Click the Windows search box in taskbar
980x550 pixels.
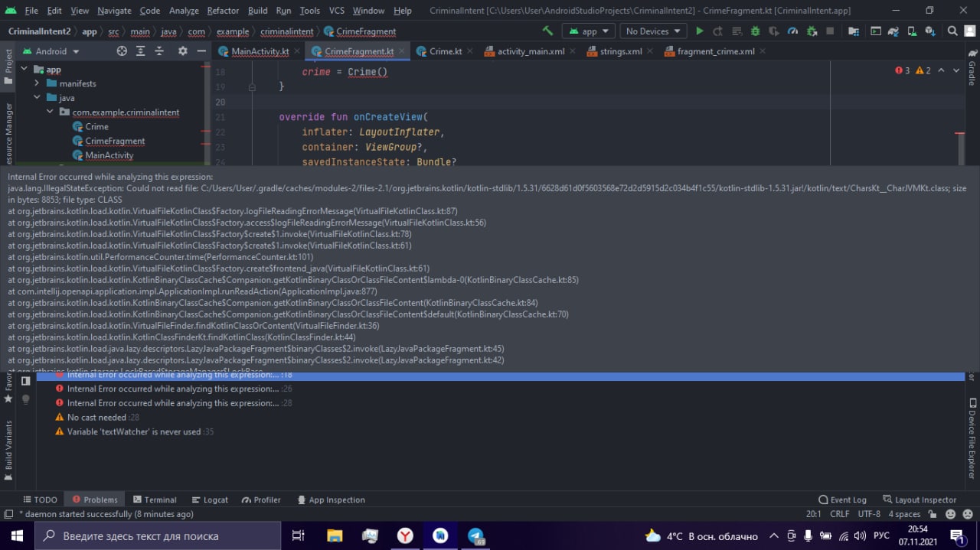(158, 536)
